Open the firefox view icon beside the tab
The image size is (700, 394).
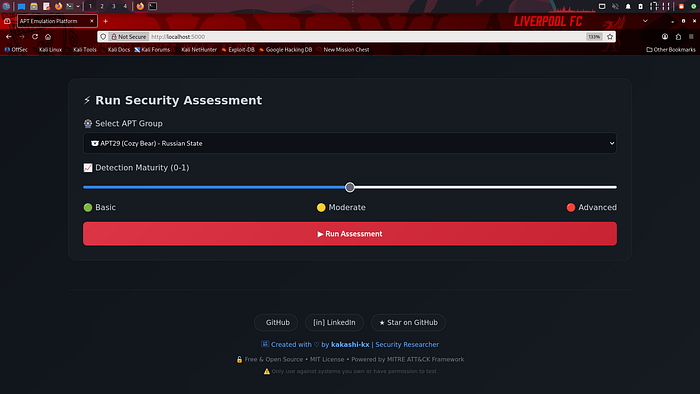point(7,21)
